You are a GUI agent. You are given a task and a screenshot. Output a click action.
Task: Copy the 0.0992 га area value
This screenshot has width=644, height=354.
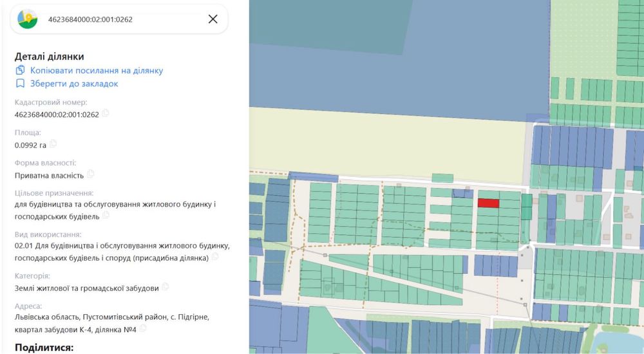(x=53, y=144)
